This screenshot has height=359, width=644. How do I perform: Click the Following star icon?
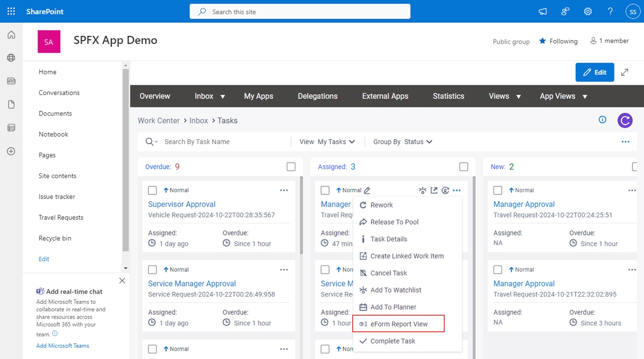[542, 41]
